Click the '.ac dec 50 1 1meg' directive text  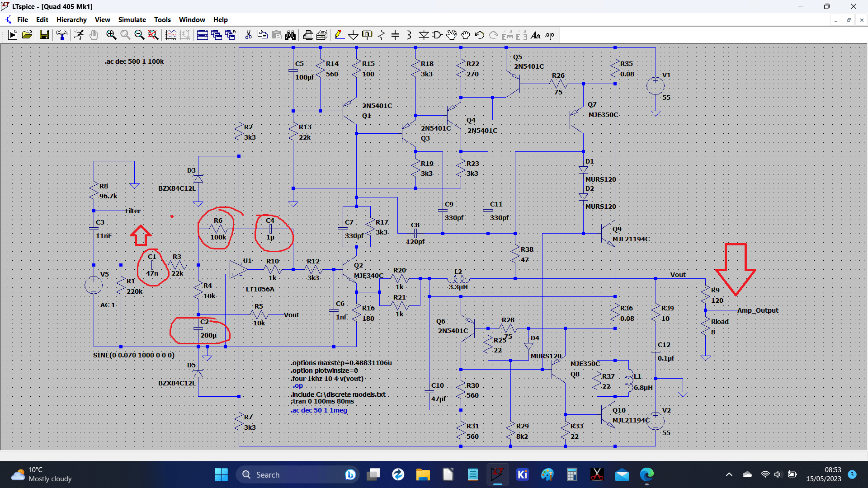tap(319, 410)
